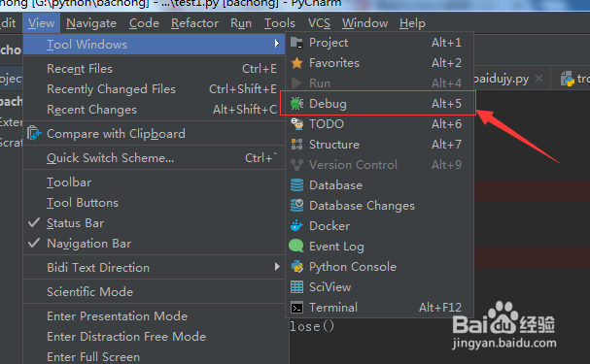The height and width of the screenshot is (364, 590).
Task: Click the Docker whale icon
Action: [296, 226]
